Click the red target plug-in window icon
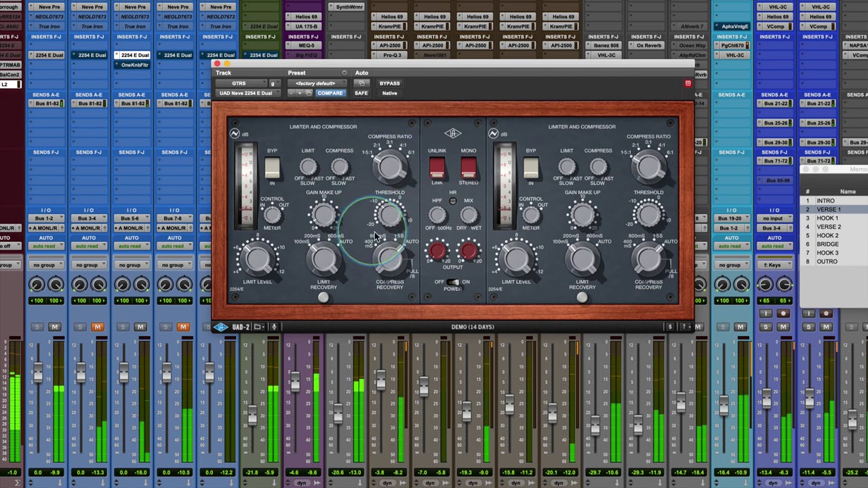The width and height of the screenshot is (868, 488). point(688,83)
